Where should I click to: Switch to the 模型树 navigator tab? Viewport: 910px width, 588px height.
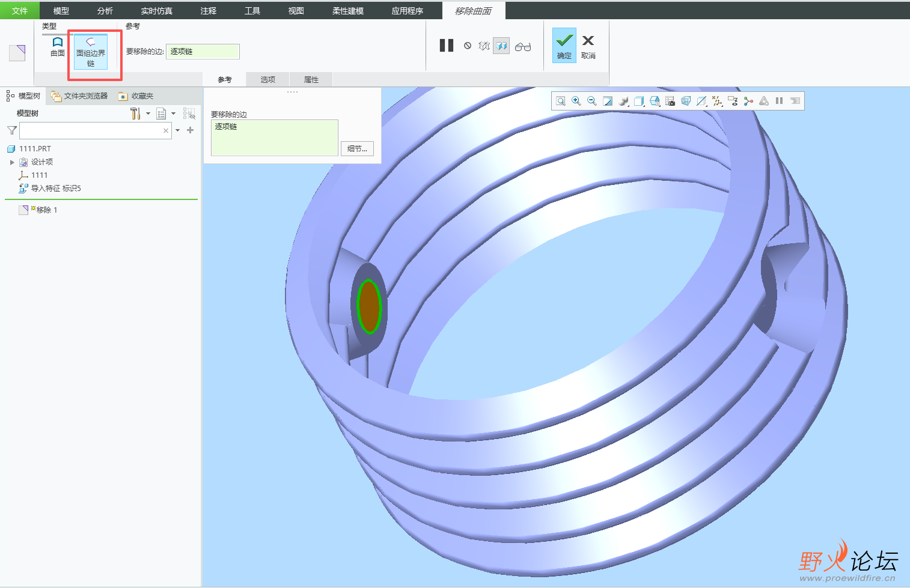coord(23,96)
